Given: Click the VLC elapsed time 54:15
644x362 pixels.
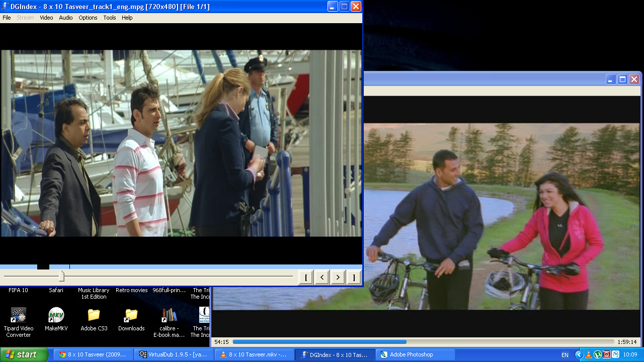Looking at the screenshot, I should click(221, 342).
